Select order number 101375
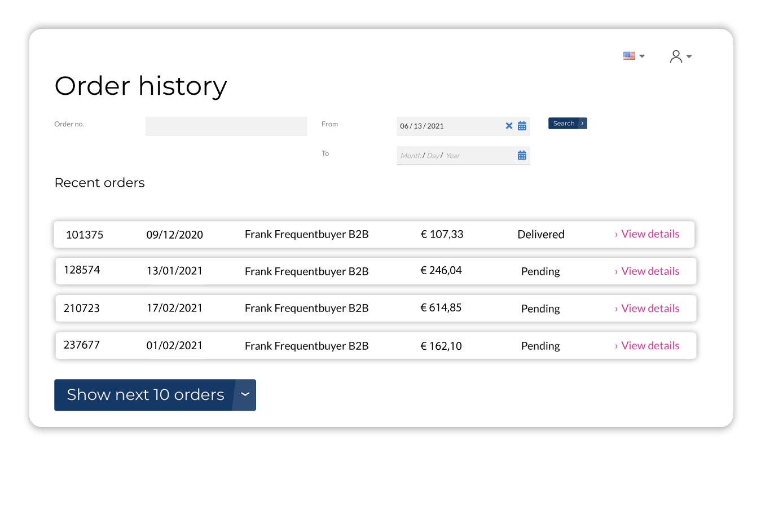Viewport: 761px width, 532px height. click(x=85, y=235)
